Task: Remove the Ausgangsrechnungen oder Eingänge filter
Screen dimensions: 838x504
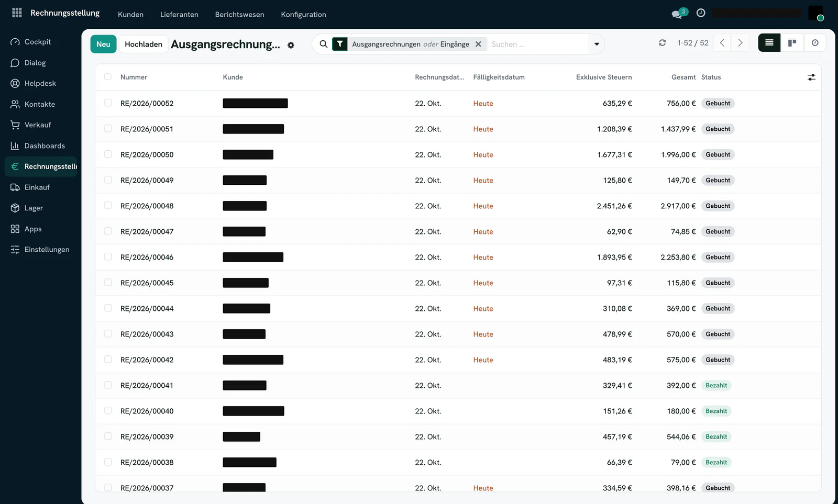Action: click(x=478, y=44)
